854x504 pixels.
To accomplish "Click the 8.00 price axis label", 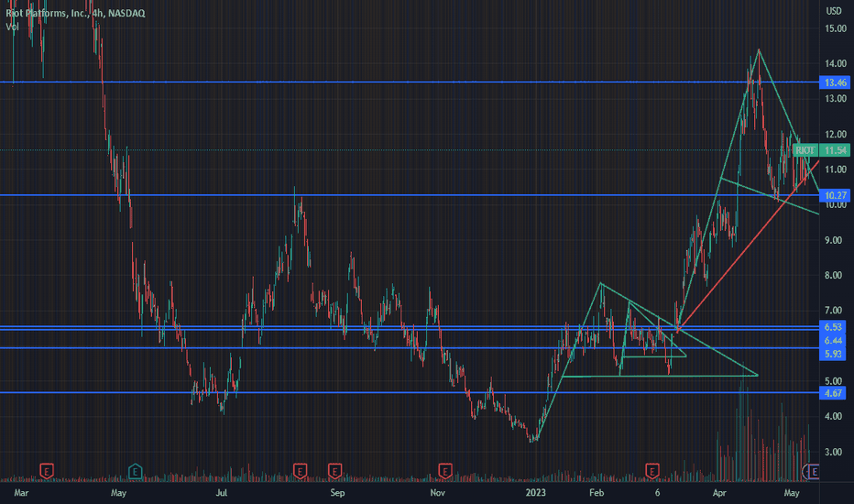I will pyautogui.click(x=833, y=276).
